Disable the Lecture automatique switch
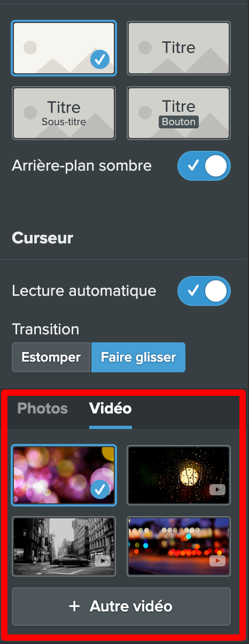Screen dimensions: 249x644 pyautogui.click(x=204, y=291)
